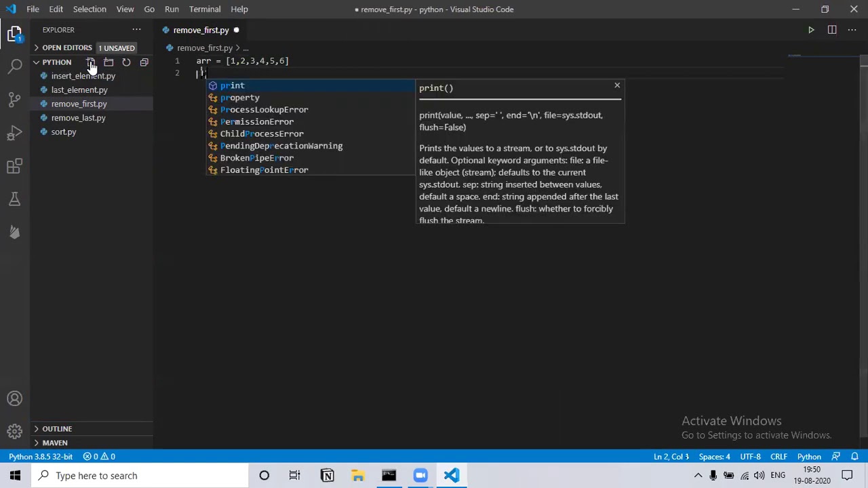868x488 pixels.
Task: Open the Explorer view in activity bar
Action: tap(15, 34)
